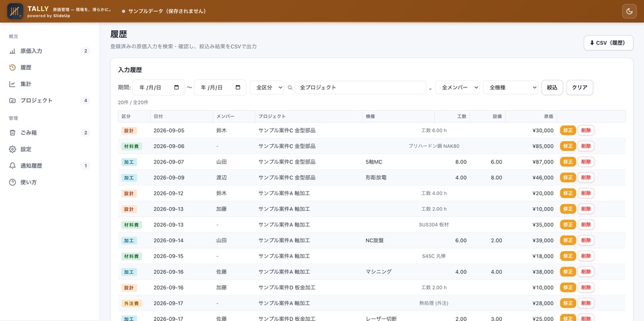Viewport: 644px width, 321px height.
Task: Click 削除 for NC旋盤 row
Action: tap(586, 240)
